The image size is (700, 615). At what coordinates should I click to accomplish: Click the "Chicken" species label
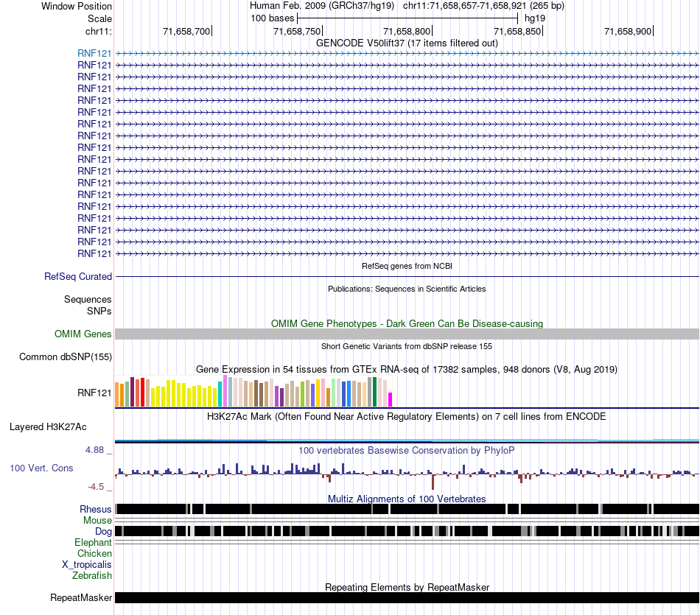[94, 553]
